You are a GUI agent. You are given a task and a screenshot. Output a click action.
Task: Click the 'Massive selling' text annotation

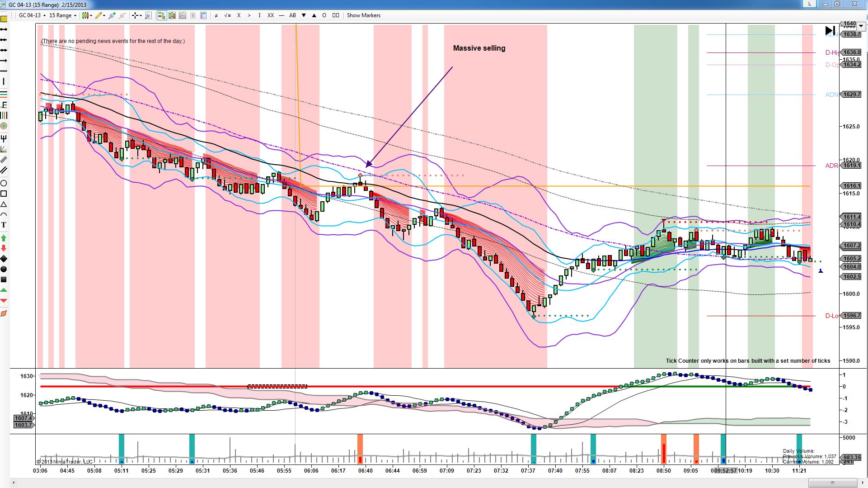[x=479, y=48]
